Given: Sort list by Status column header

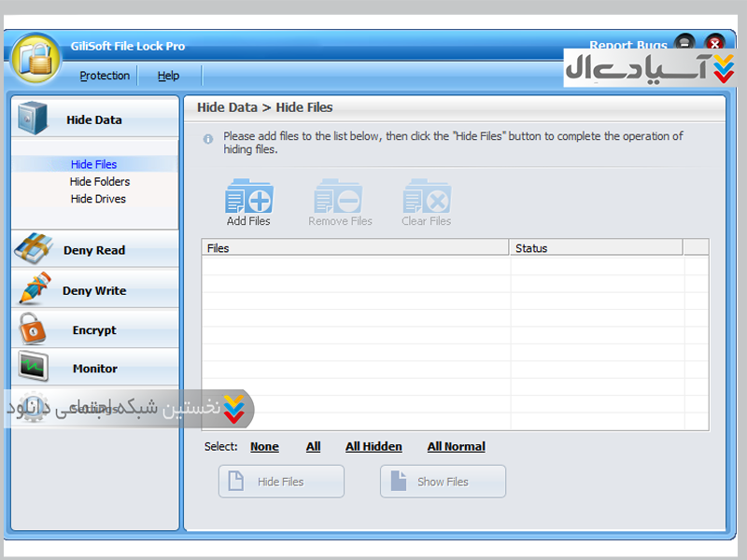Looking at the screenshot, I should [x=596, y=248].
